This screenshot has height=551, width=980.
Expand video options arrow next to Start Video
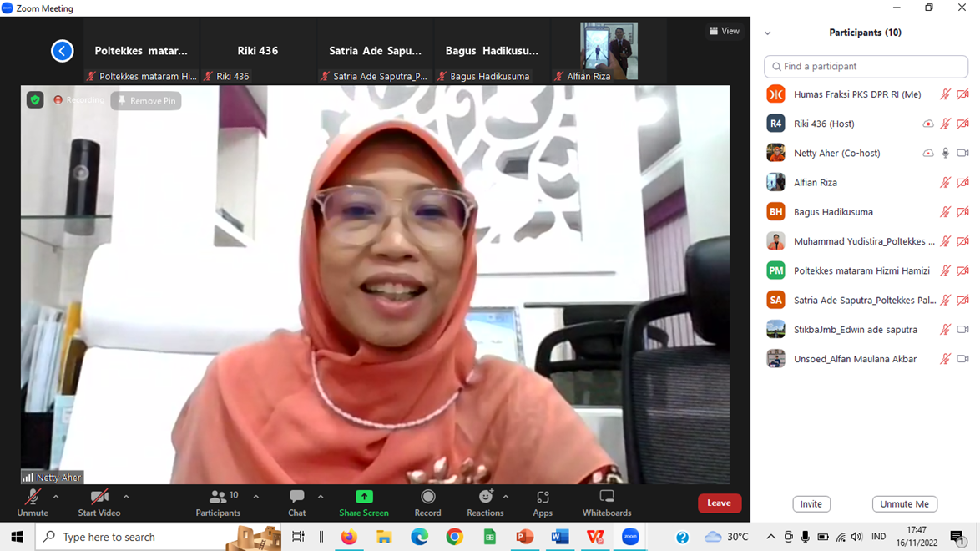(x=126, y=497)
